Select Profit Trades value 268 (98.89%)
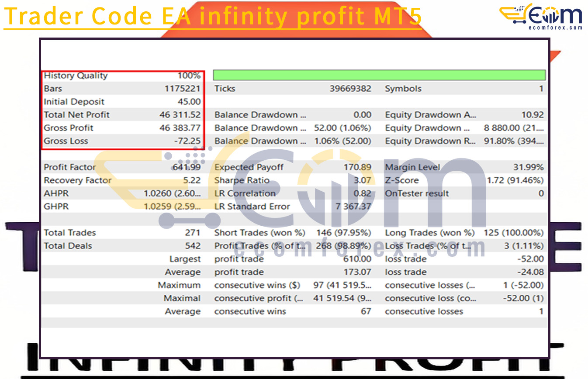 pos(342,246)
